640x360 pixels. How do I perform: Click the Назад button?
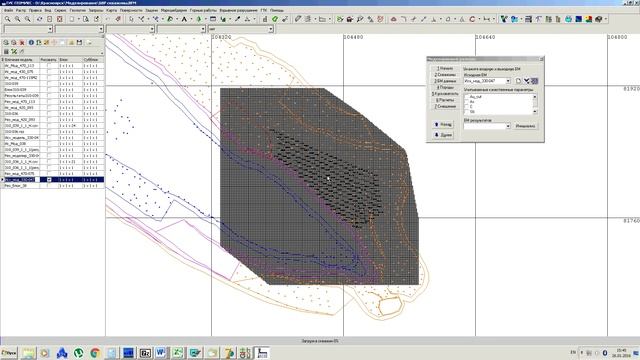[443, 124]
